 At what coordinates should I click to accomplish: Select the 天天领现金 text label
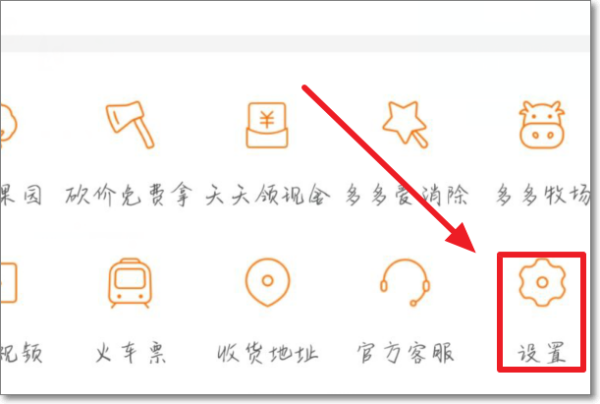[x=267, y=195]
